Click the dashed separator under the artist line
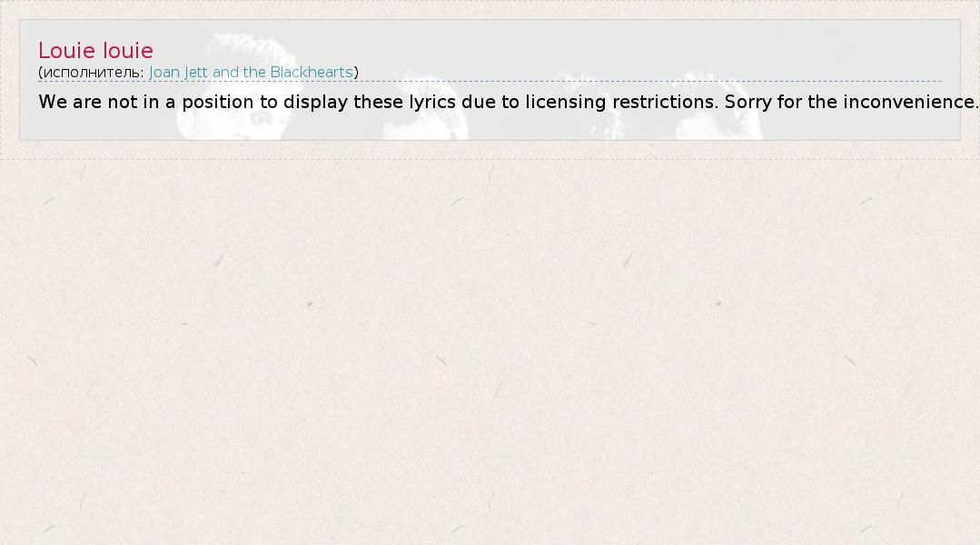 point(490,81)
